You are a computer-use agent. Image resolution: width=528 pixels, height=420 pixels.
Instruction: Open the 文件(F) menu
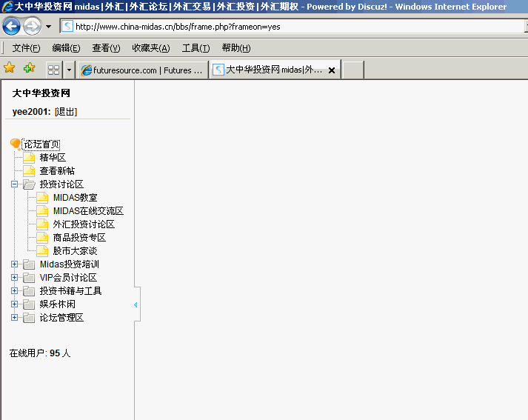coord(26,48)
